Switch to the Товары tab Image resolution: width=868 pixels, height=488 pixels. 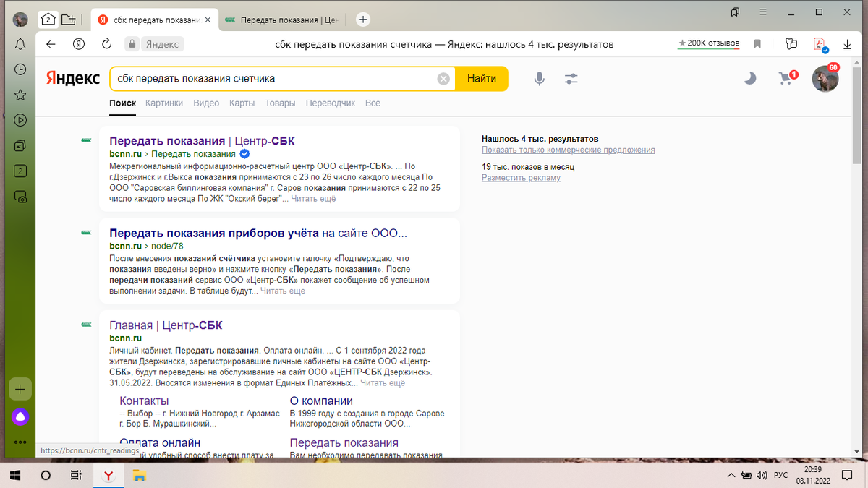(x=280, y=103)
